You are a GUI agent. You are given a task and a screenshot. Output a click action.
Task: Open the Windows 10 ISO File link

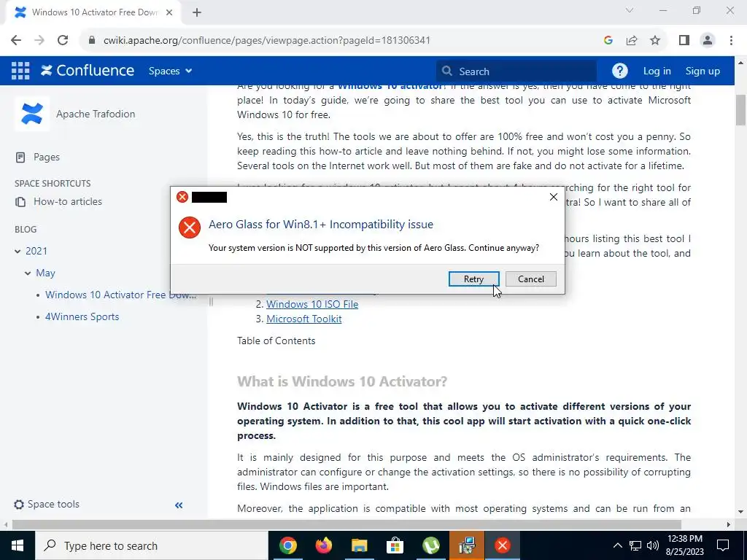pos(312,304)
